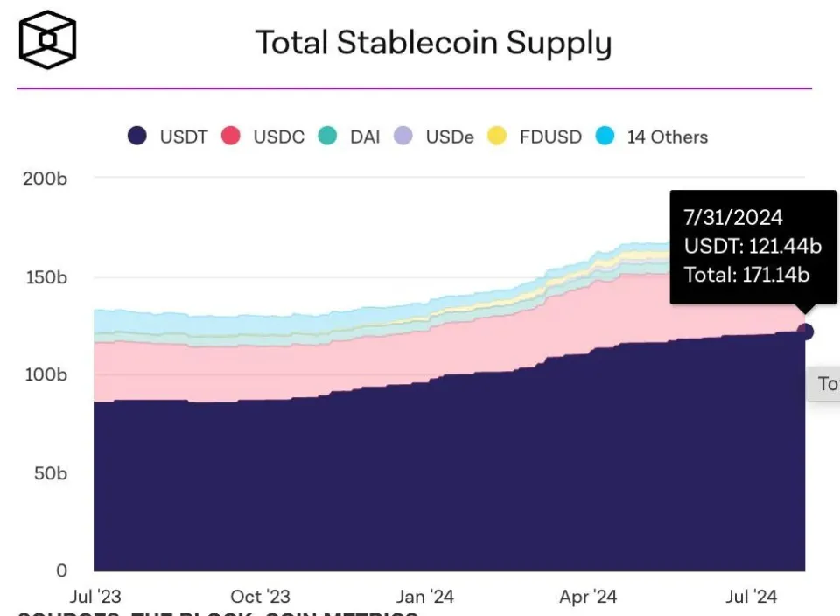840x616 pixels.
Task: Click the FDUSD legend label
Action: [550, 137]
